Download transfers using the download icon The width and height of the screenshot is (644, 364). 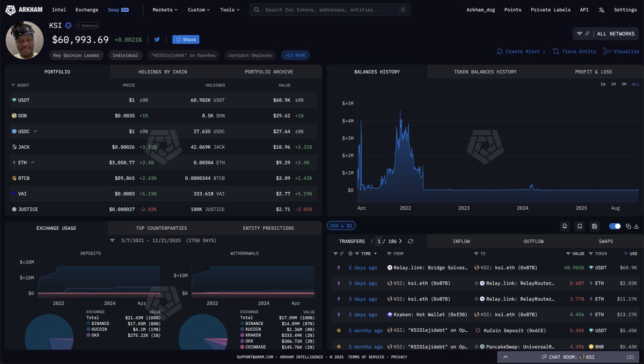636,226
